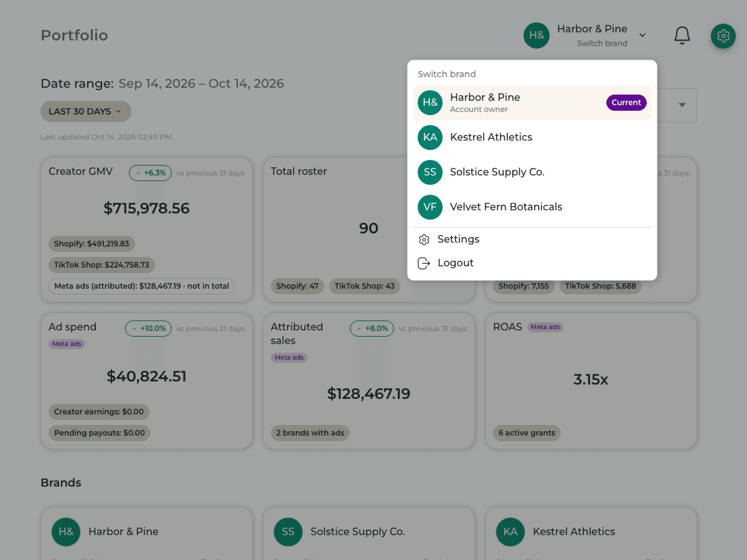Click the purple Current badge

coord(626,103)
